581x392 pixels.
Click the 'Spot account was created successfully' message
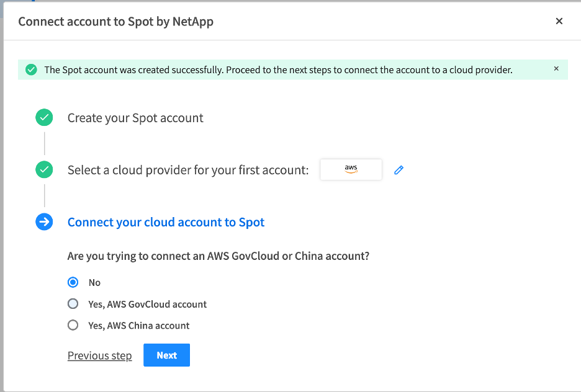(278, 70)
